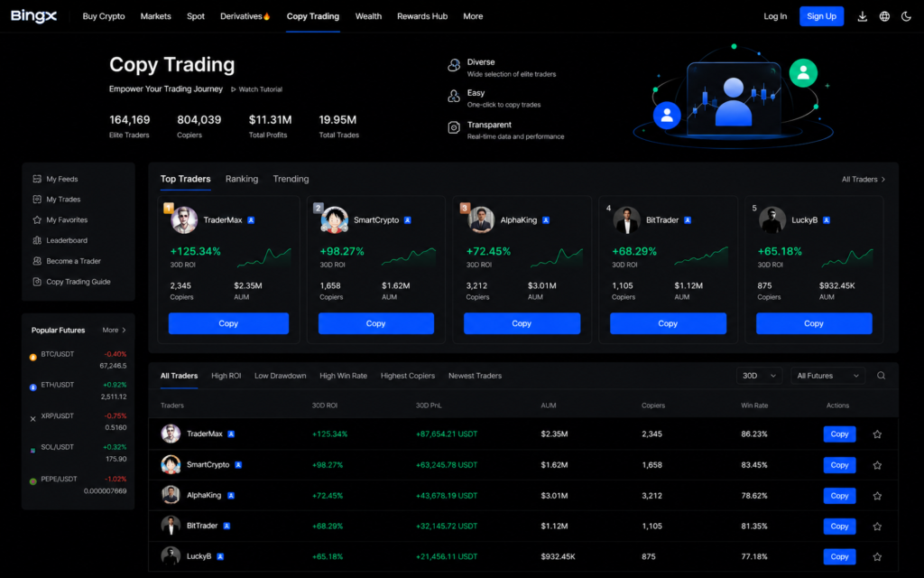Open the Derivatives nav menu
924x578 pixels.
point(245,16)
